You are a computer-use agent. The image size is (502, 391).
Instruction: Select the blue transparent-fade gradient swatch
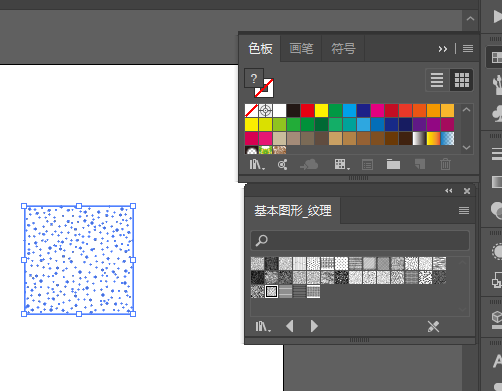coord(447,139)
